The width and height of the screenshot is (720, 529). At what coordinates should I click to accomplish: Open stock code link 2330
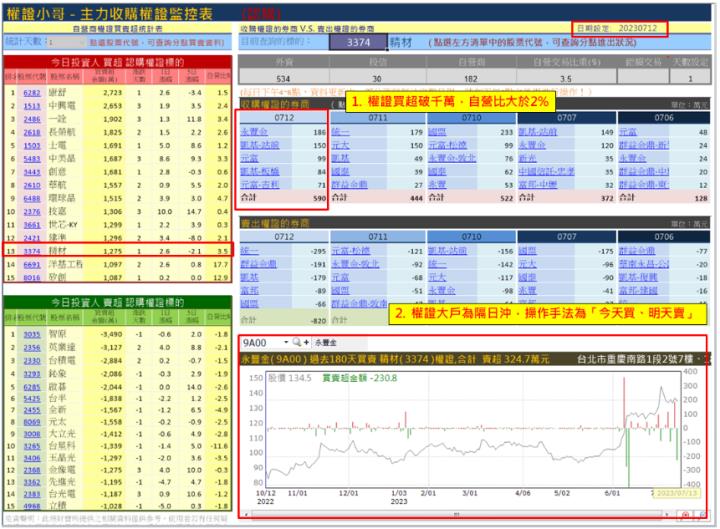click(32, 361)
